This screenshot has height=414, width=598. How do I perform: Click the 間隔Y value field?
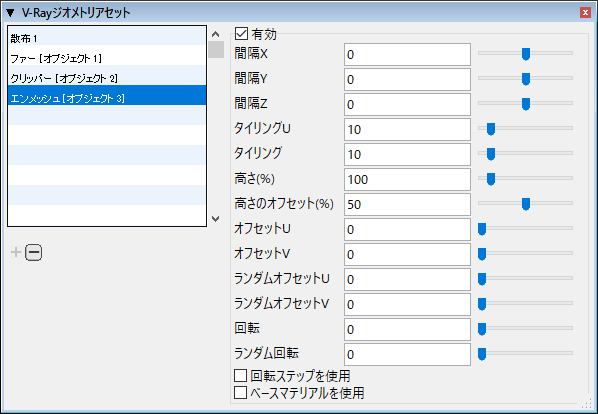pyautogui.click(x=407, y=79)
